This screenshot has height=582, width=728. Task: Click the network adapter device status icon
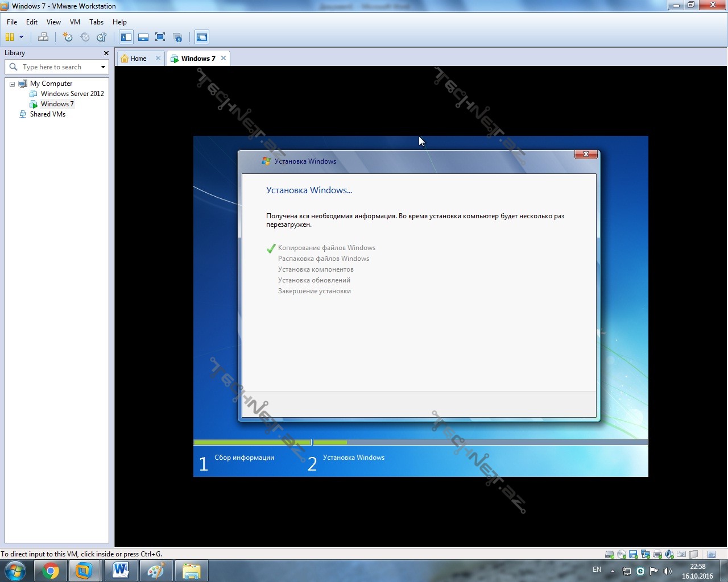(646, 554)
